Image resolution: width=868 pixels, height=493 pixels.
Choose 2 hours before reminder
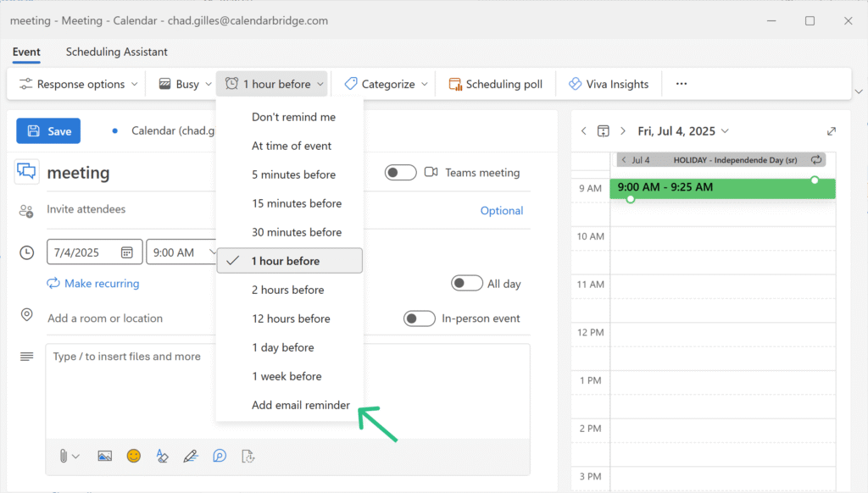(290, 290)
